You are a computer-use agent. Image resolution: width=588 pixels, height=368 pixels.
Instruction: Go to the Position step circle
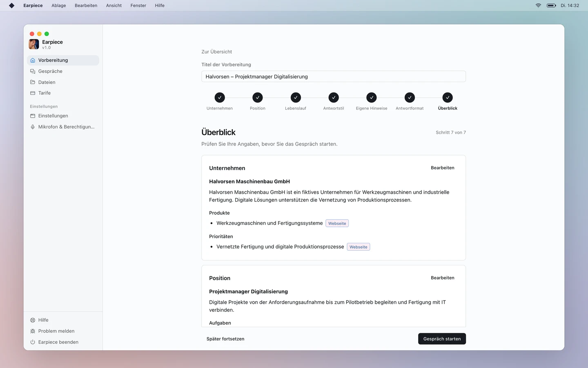pyautogui.click(x=258, y=97)
